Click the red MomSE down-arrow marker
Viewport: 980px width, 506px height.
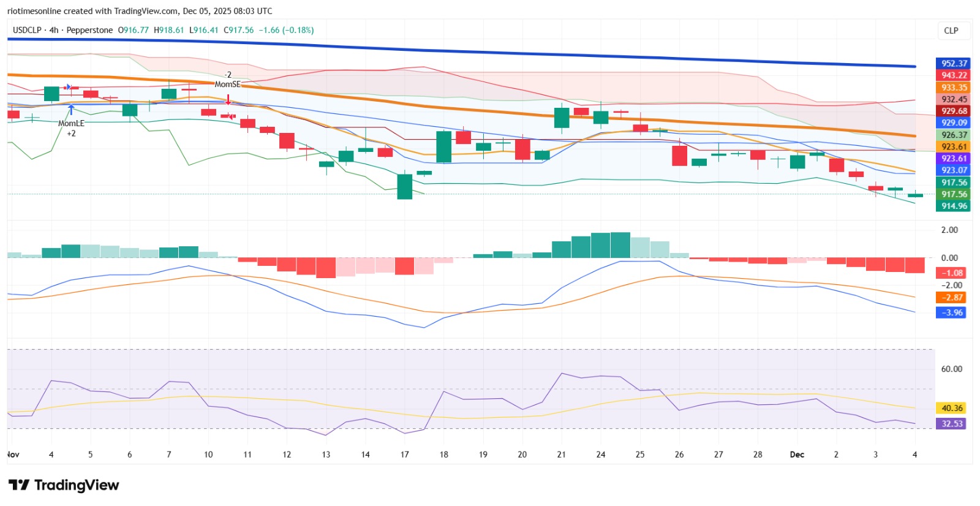click(x=228, y=100)
